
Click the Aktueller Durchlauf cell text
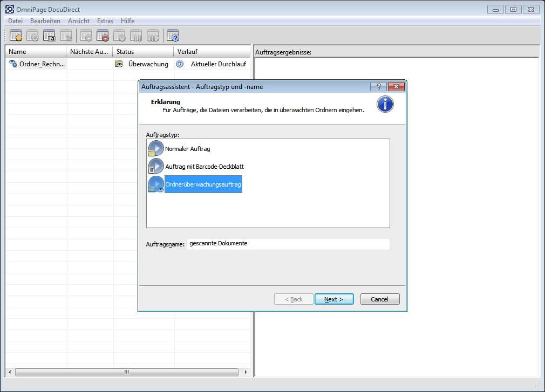pos(219,64)
